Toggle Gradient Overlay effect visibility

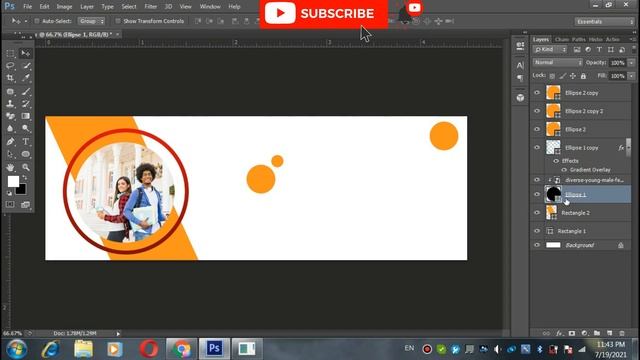[x=564, y=170]
